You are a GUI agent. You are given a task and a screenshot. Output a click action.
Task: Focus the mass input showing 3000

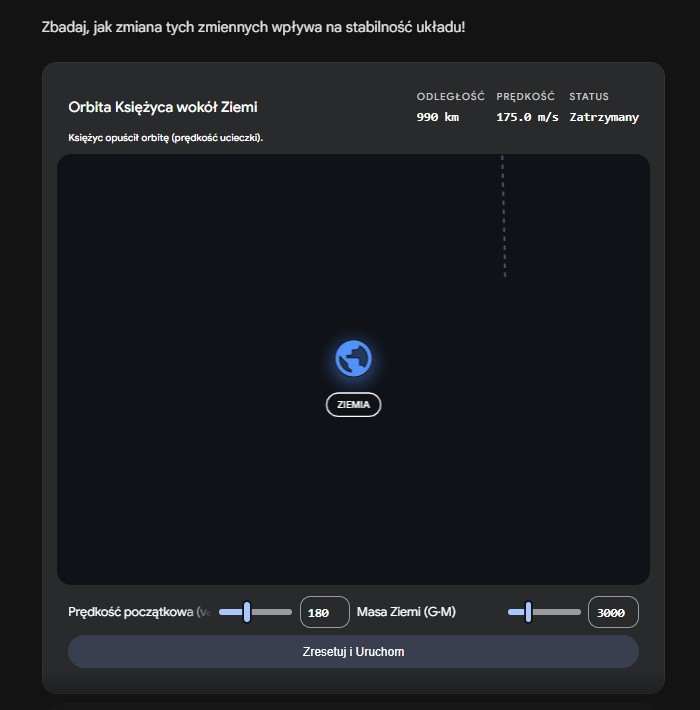(x=612, y=612)
